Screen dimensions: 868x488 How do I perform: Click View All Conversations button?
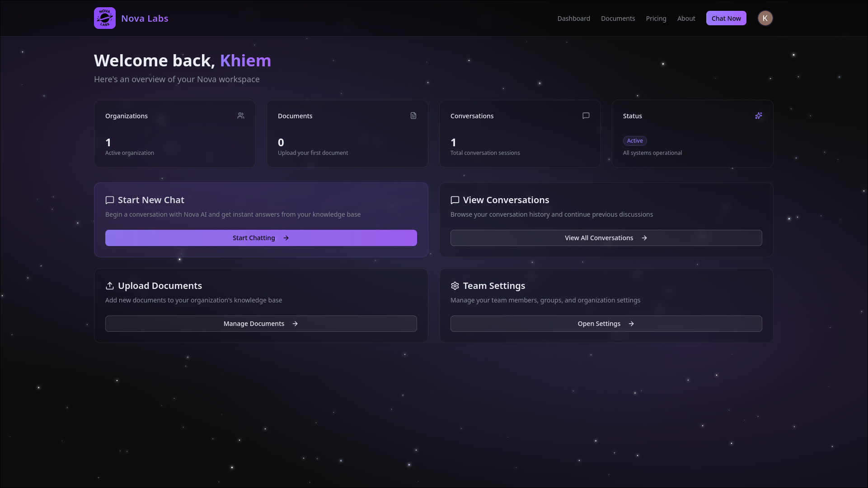coord(606,238)
